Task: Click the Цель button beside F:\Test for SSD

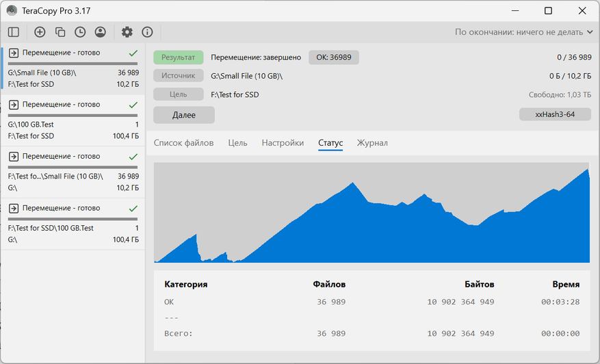Action: [179, 94]
